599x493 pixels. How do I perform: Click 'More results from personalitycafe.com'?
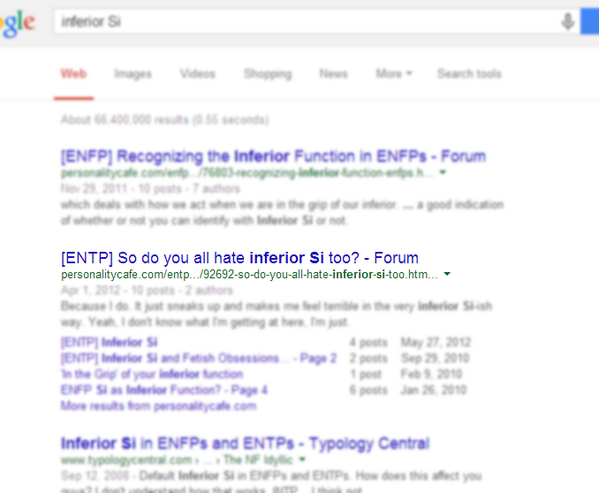coord(159,406)
